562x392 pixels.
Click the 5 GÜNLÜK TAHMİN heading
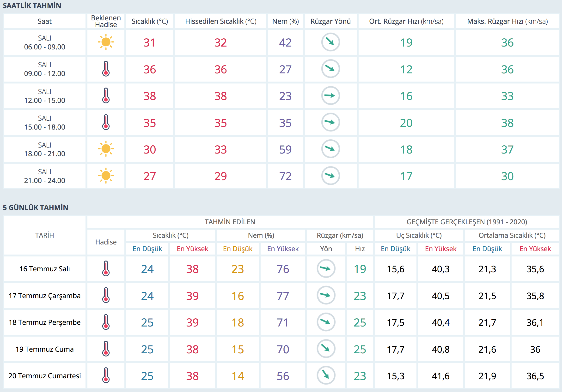tap(36, 208)
